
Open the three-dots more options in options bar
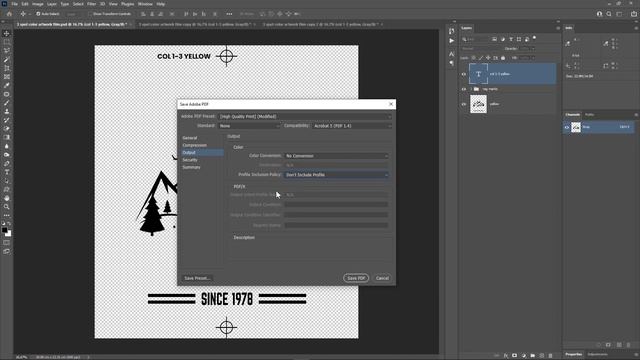click(229, 14)
